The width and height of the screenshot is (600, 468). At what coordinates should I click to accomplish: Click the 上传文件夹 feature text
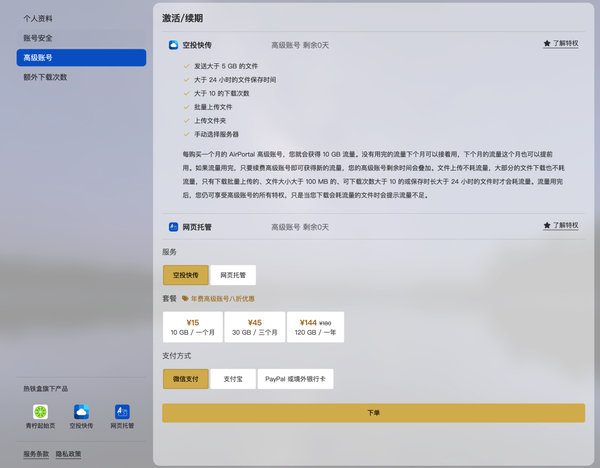click(210, 121)
